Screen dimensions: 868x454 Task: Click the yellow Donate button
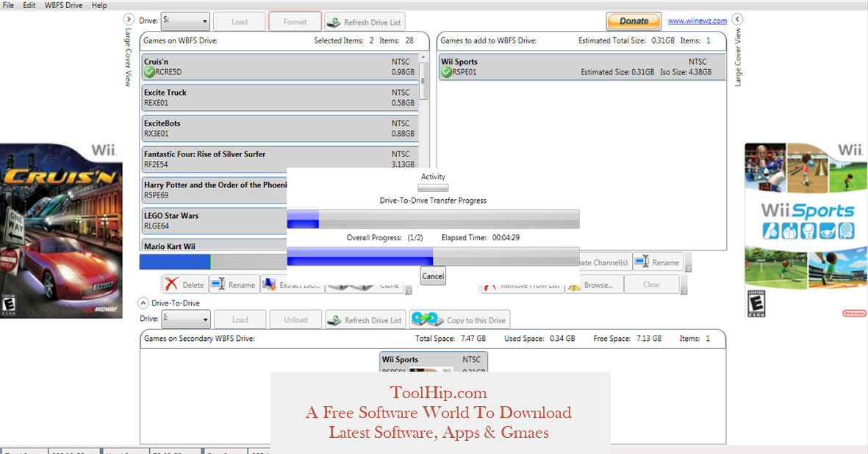[634, 21]
